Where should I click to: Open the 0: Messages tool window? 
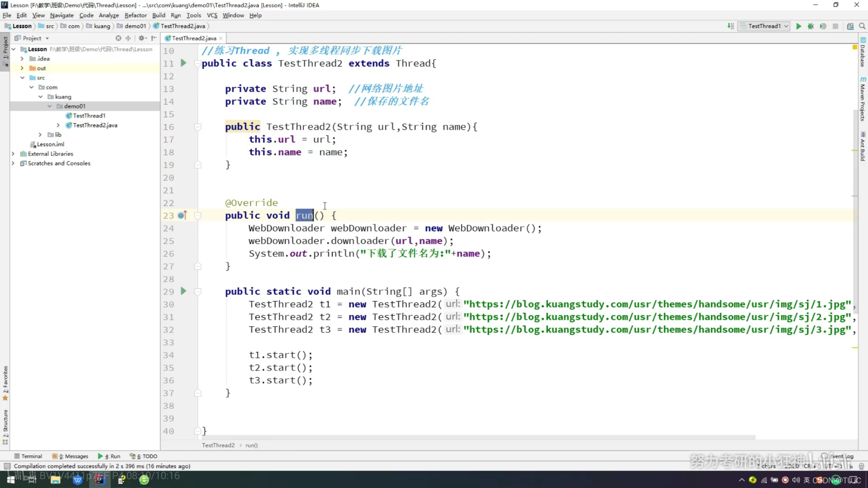pos(70,456)
